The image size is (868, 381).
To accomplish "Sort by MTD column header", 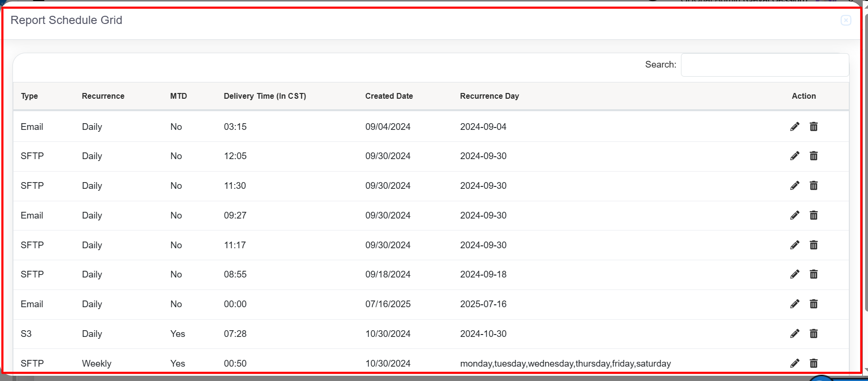I will 178,96.
